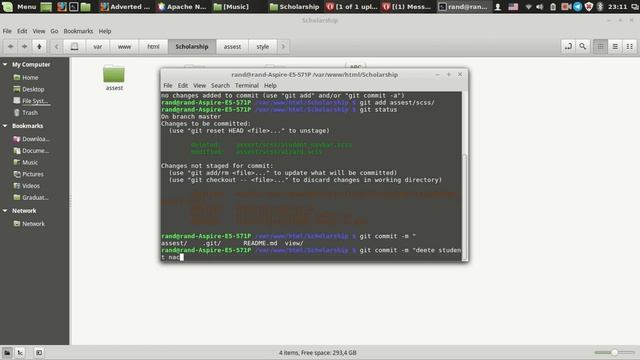The width and height of the screenshot is (640, 360).
Task: Open the Pictures bookmark
Action: tap(34, 174)
